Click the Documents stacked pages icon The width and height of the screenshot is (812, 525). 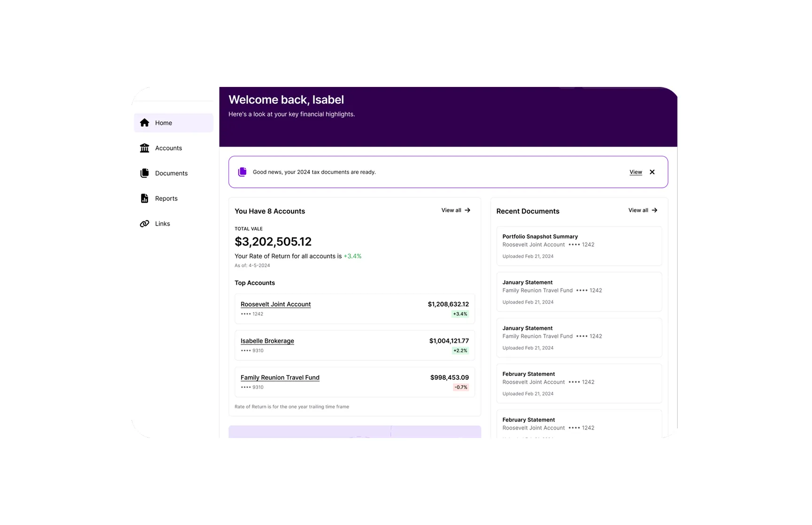pyautogui.click(x=144, y=173)
